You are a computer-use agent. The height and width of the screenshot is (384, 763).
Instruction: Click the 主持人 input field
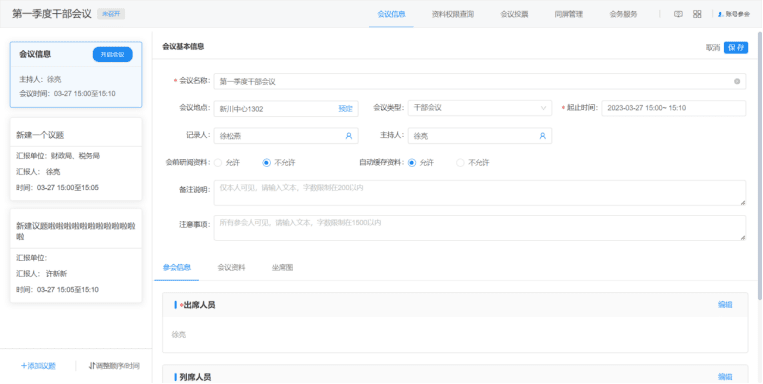click(480, 136)
